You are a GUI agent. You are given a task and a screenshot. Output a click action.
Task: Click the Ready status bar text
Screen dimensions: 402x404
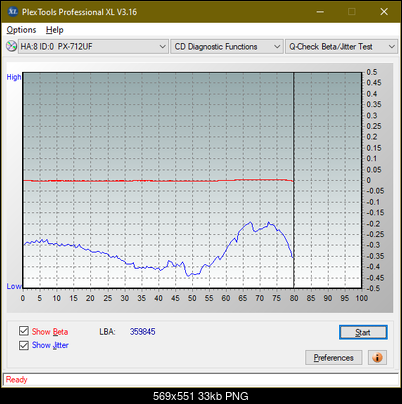point(16,379)
